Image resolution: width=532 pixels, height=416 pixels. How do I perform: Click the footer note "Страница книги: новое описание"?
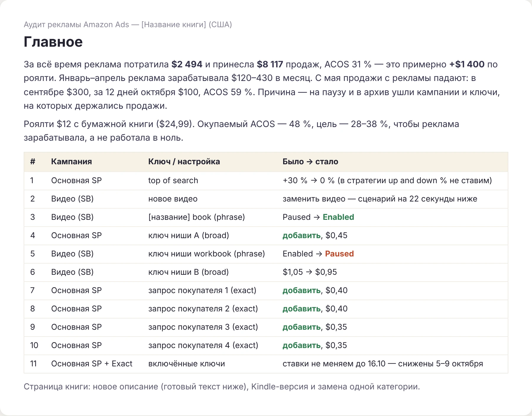(x=222, y=387)
